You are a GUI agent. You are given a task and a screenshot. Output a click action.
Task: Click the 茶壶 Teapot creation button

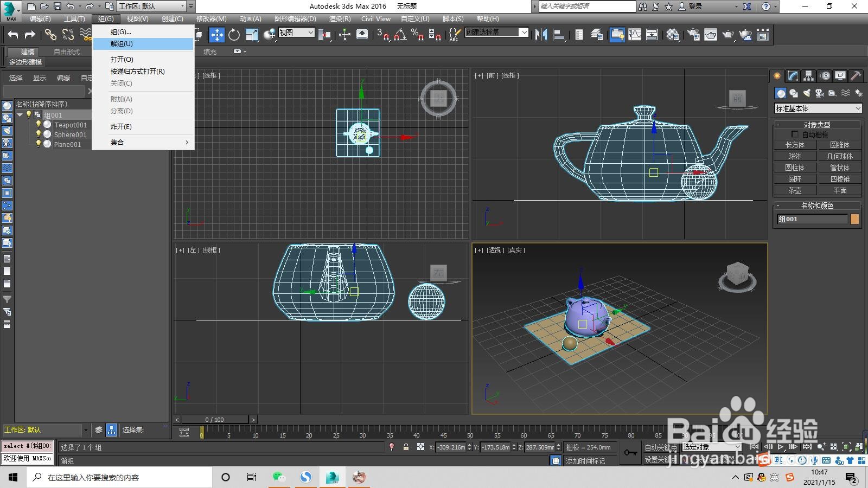[x=794, y=190]
